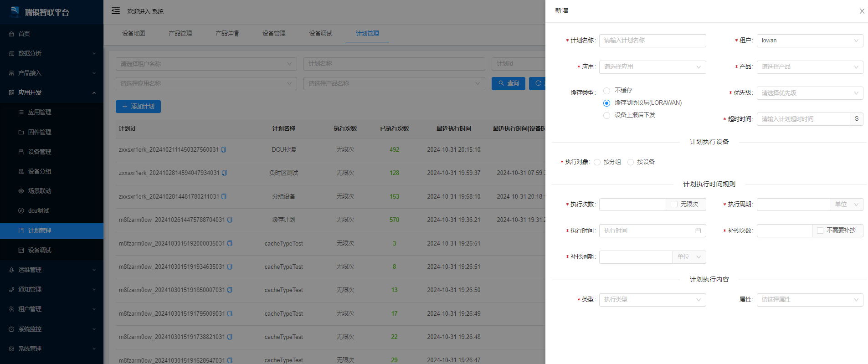Screen dimensions: 868x364
Task: Check the 无限次 checkbox
Action: click(x=674, y=204)
